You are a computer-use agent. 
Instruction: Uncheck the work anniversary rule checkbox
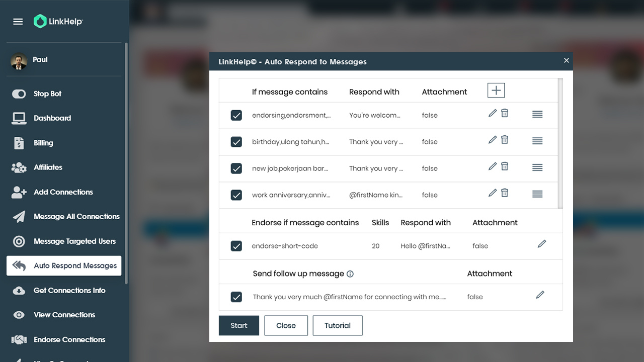click(236, 195)
